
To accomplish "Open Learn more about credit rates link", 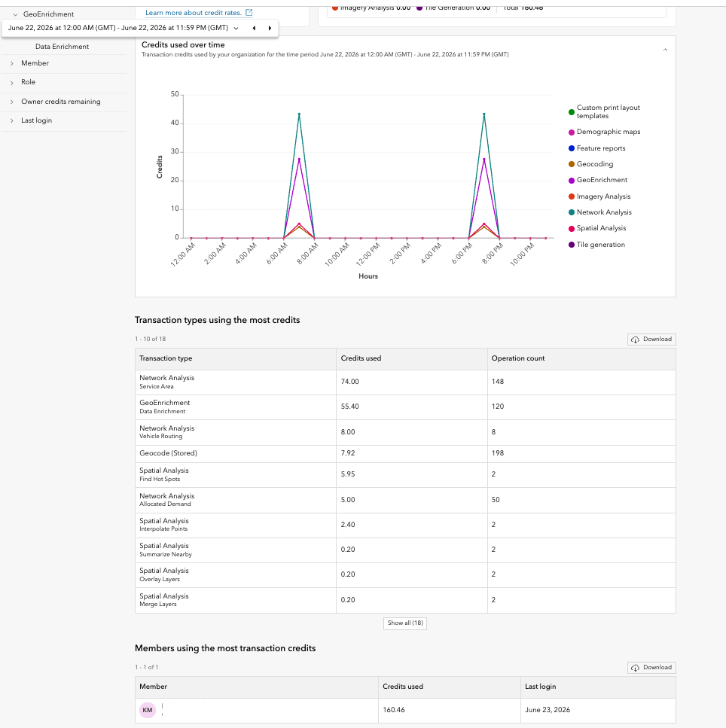I will pyautogui.click(x=194, y=13).
